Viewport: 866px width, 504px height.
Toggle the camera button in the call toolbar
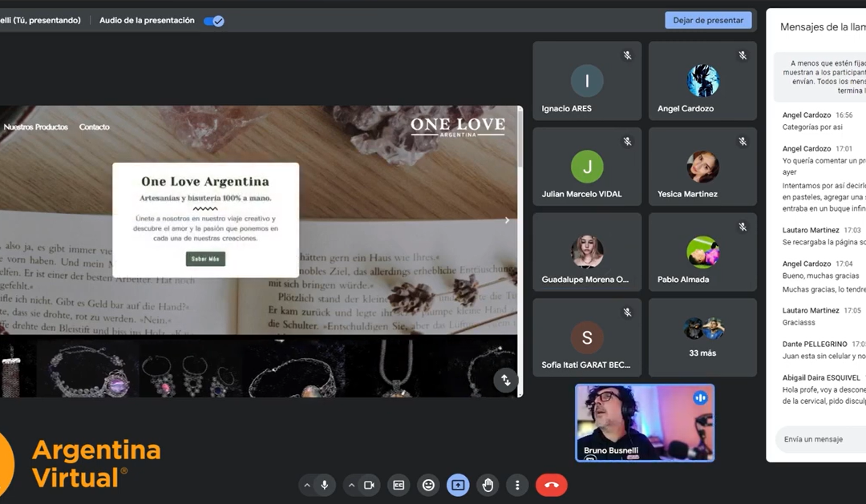pyautogui.click(x=369, y=486)
